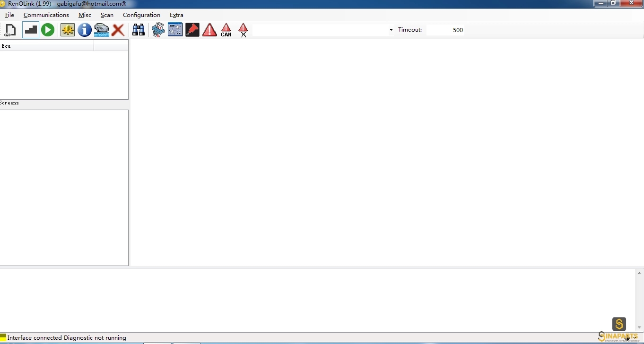Click the new document file icon
Image resolution: width=644 pixels, height=344 pixels.
pos(10,30)
